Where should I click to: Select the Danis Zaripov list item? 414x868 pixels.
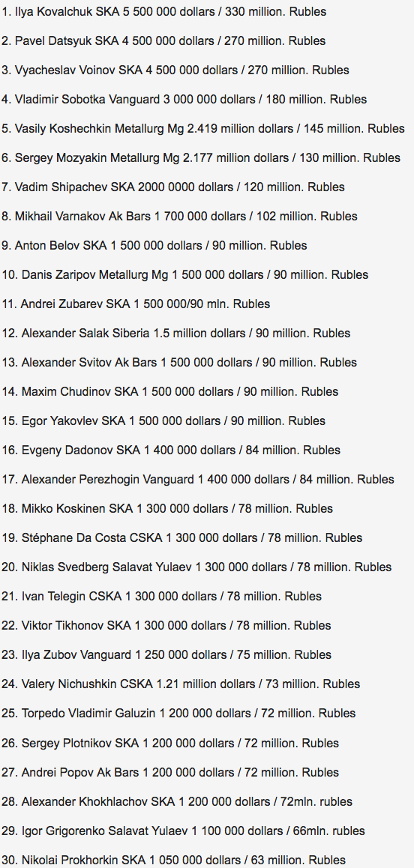coord(185,274)
